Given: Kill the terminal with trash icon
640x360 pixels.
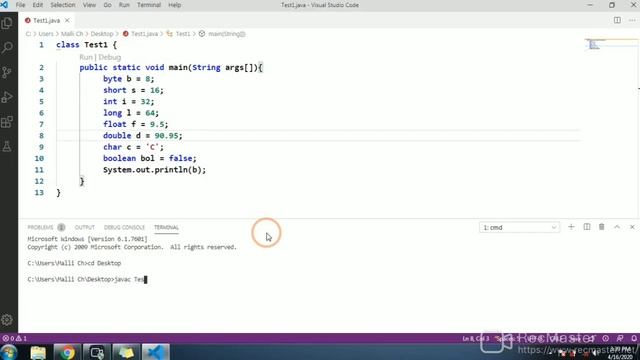Looking at the screenshot, I should click(602, 227).
